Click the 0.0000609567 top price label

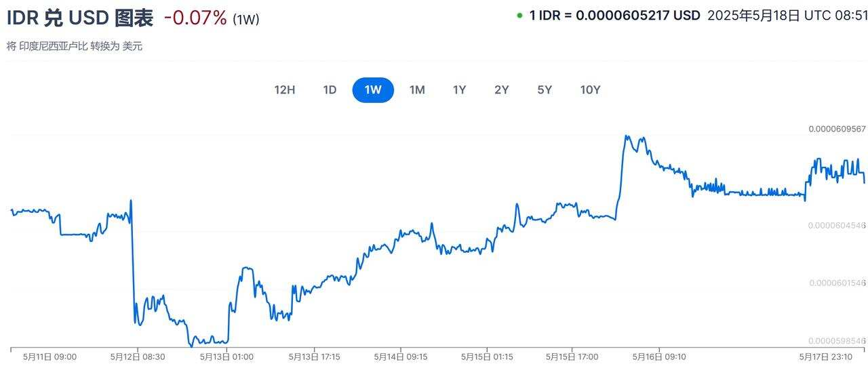click(x=837, y=129)
